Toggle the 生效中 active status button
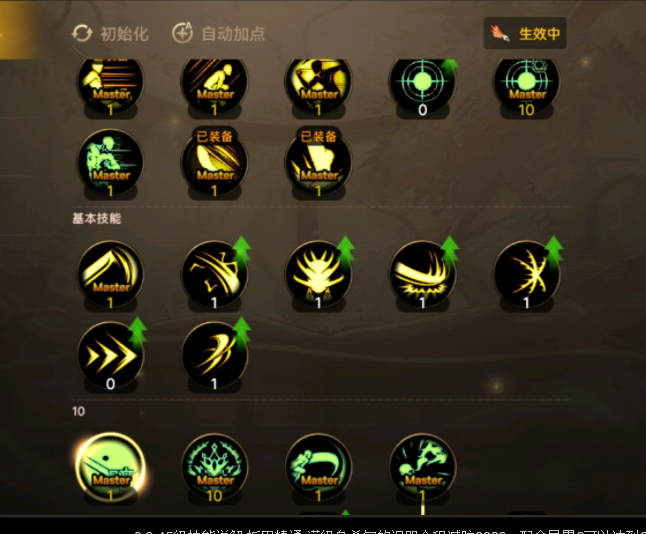The height and width of the screenshot is (534, 646). click(524, 33)
